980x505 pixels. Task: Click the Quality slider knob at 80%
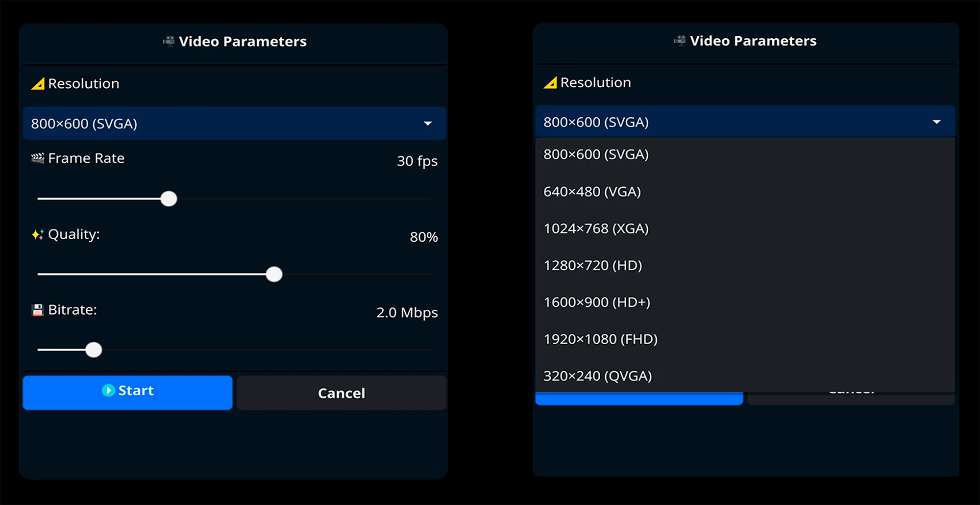tap(274, 274)
